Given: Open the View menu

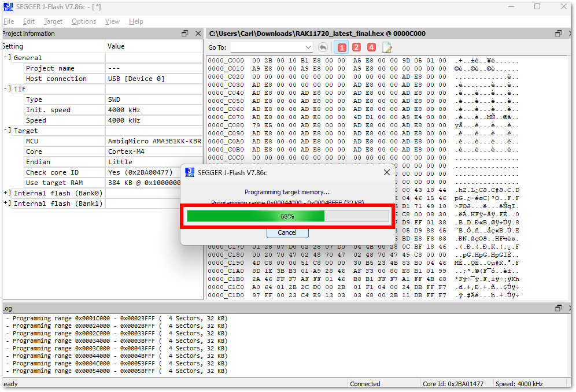Looking at the screenshot, I should [112, 21].
